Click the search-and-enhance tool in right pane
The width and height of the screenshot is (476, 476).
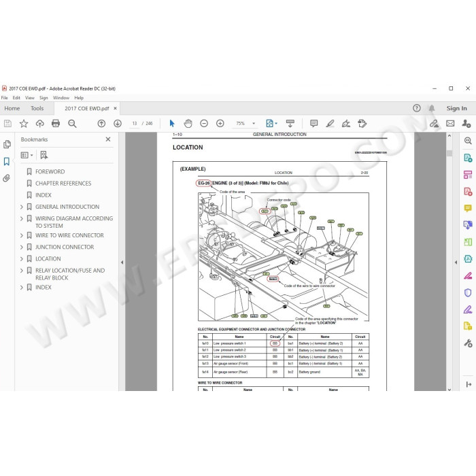468,141
